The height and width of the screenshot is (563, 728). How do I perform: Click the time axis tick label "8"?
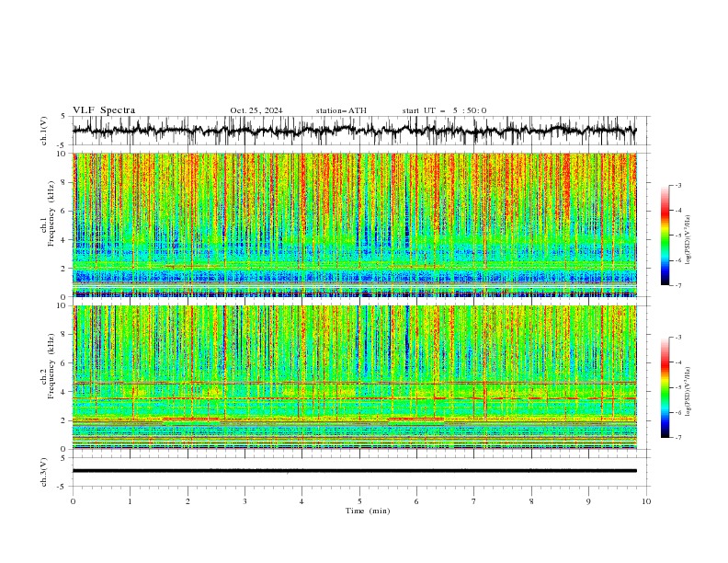[x=531, y=501]
